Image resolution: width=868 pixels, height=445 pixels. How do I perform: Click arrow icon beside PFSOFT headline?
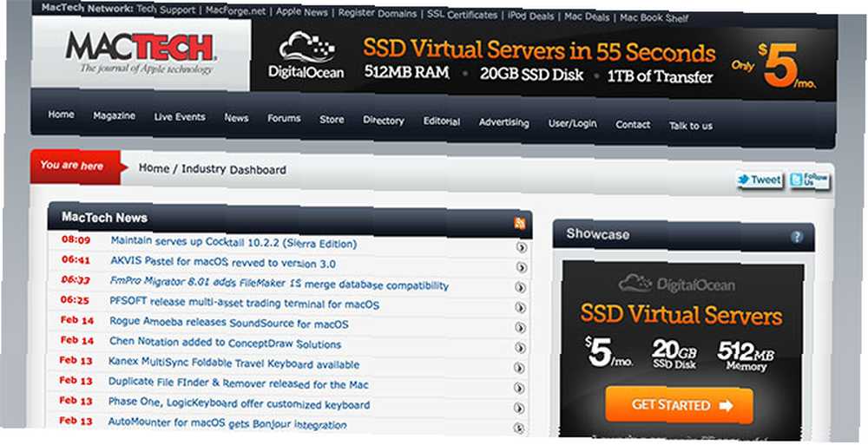pos(520,308)
